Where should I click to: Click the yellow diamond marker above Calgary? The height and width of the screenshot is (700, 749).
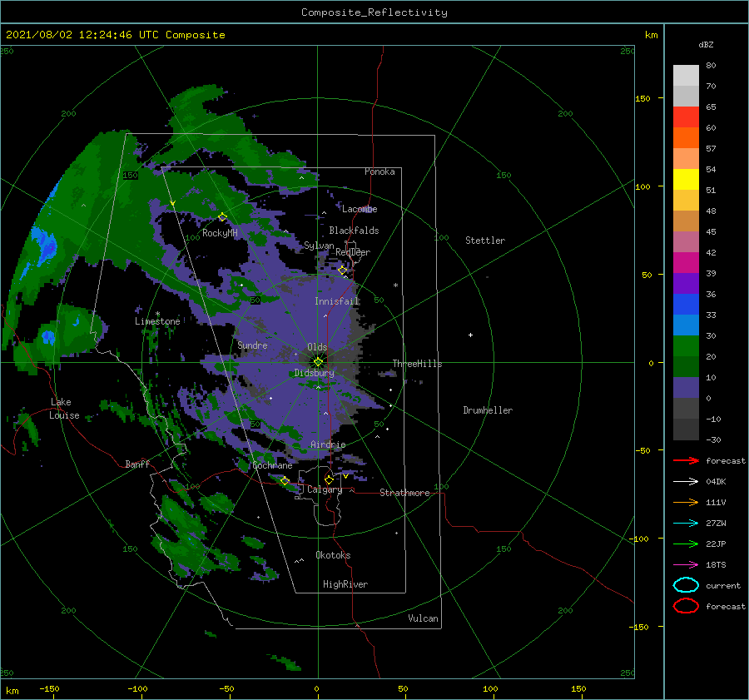(x=329, y=479)
